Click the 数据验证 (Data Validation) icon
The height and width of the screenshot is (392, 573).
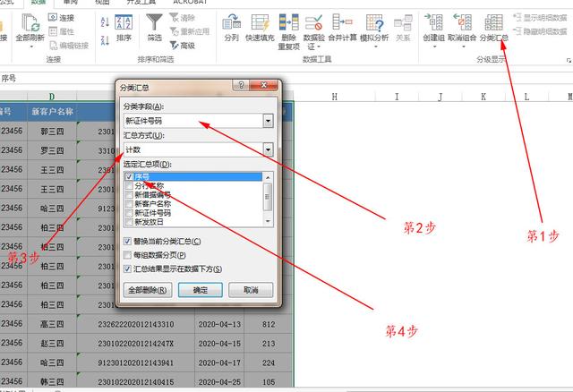click(x=314, y=22)
